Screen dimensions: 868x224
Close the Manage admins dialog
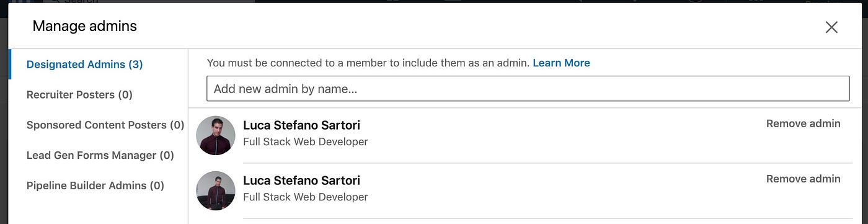831,27
